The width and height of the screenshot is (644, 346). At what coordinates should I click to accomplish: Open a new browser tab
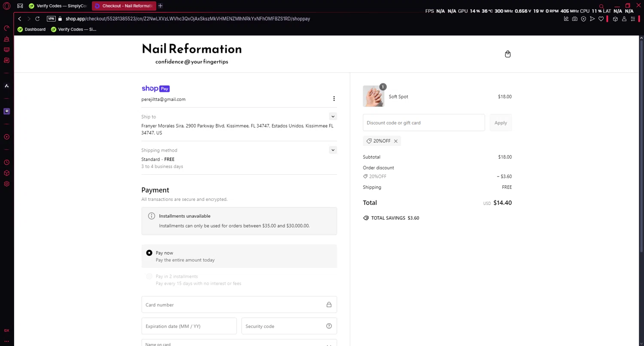(160, 6)
